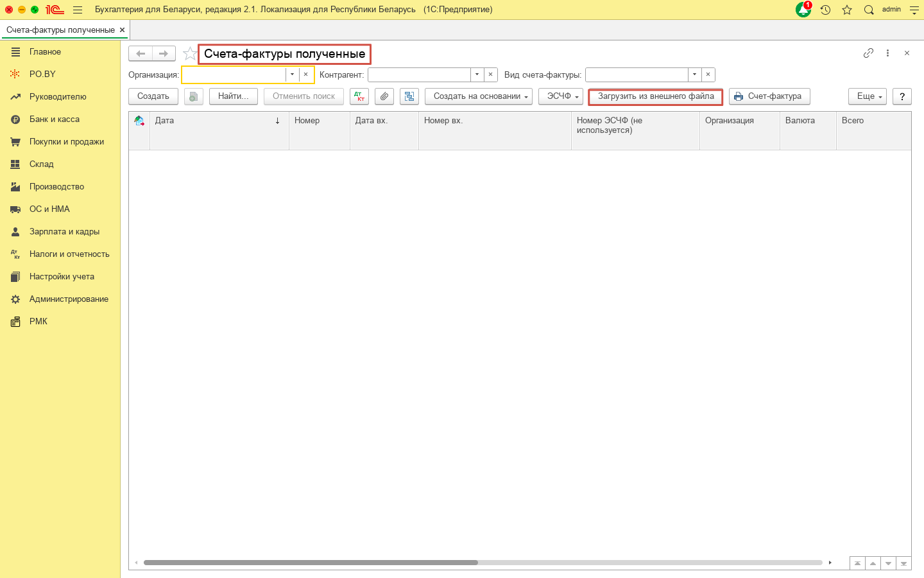This screenshot has width=924, height=578.
Task: Open the history clock icon
Action: [x=825, y=10]
